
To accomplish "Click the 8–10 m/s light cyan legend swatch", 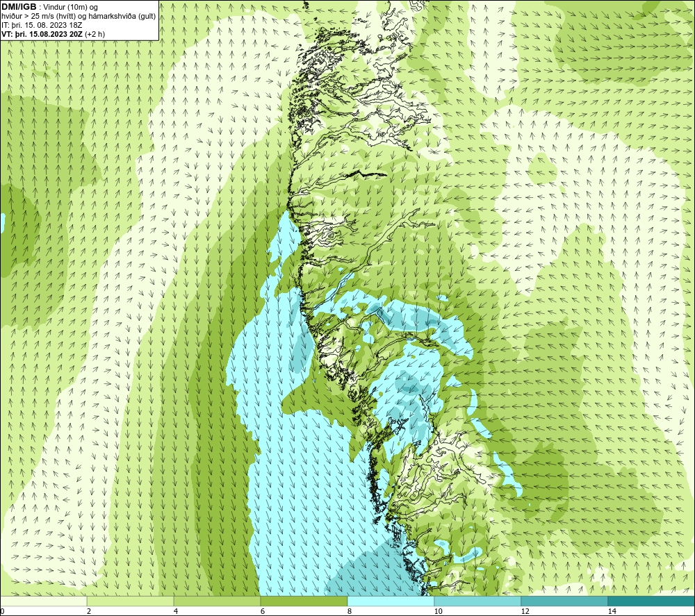I will (x=391, y=601).
